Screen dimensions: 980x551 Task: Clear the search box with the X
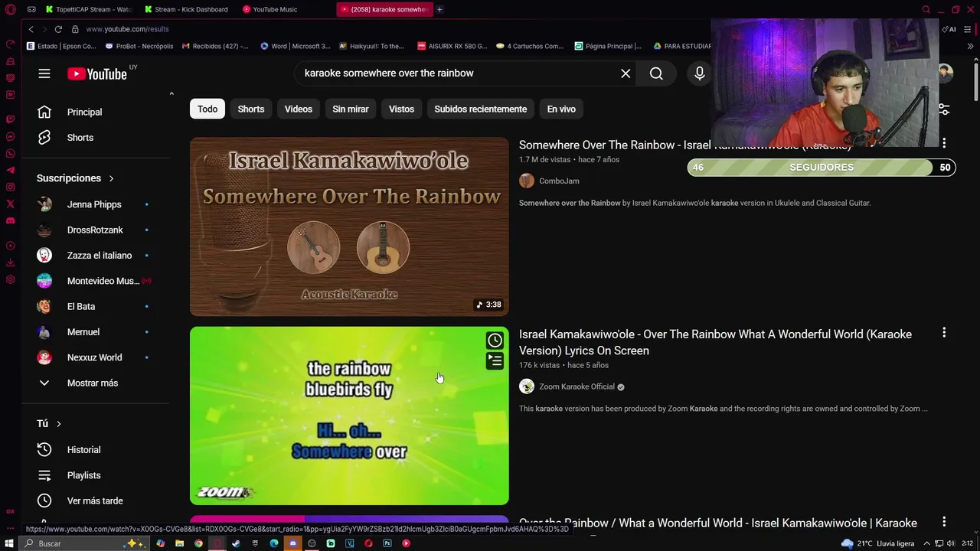click(626, 73)
